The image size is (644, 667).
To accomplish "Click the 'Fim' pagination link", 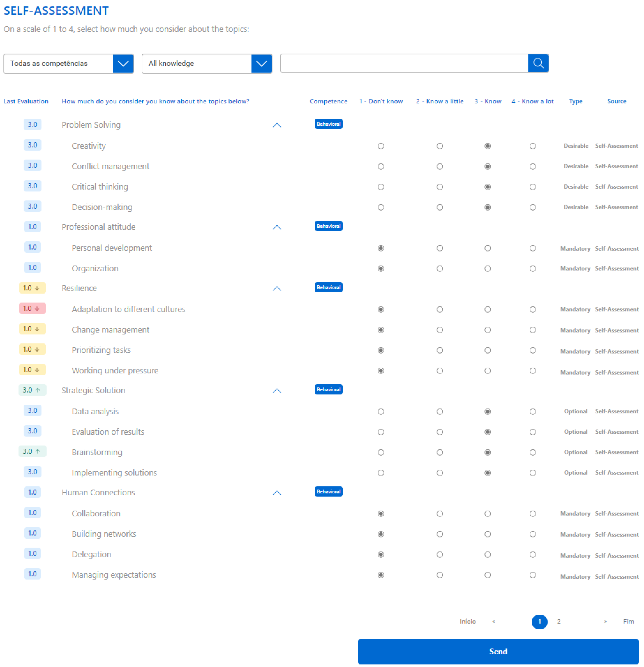I will [x=628, y=622].
